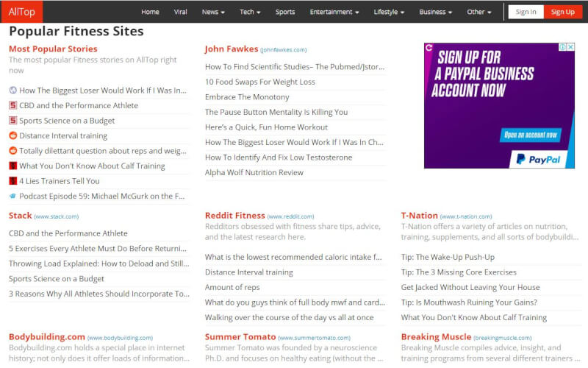Visit www.reddit.com link

click(290, 216)
